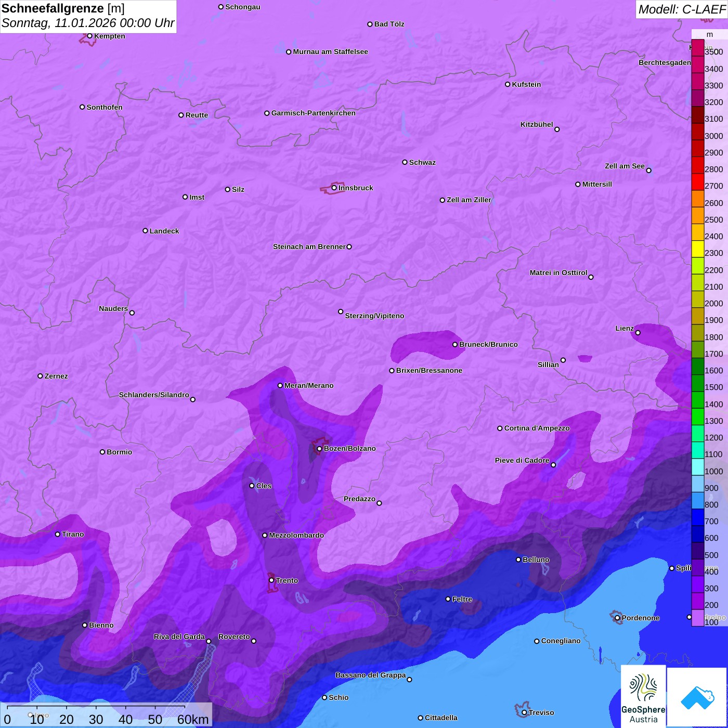
Task: Click the Bienno marker dot
Action: pos(85,625)
